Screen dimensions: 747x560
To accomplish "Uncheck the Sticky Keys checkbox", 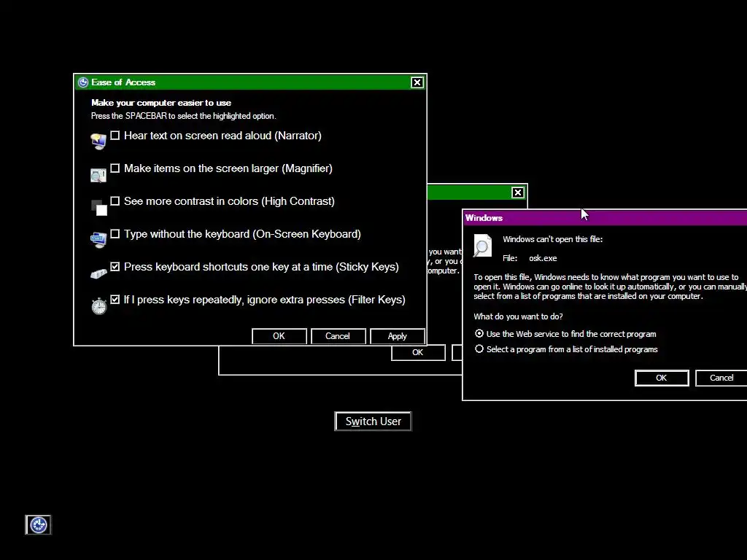I will pyautogui.click(x=115, y=267).
